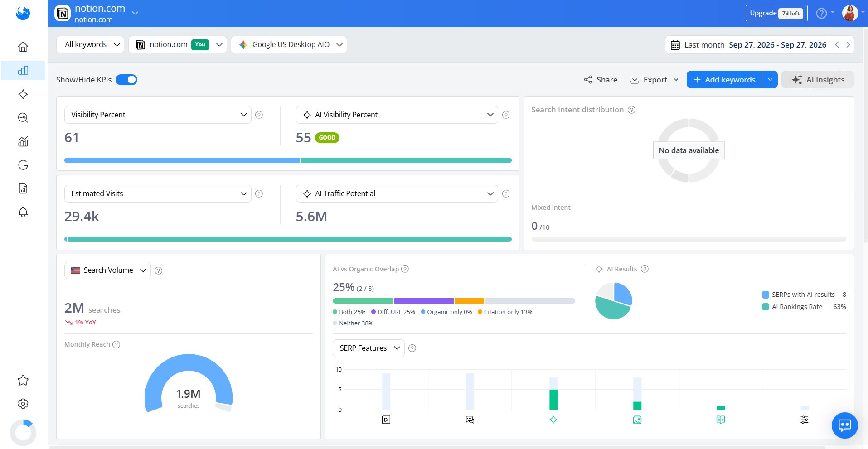Open the Home icon in the sidebar
The height and width of the screenshot is (449, 868).
[23, 47]
